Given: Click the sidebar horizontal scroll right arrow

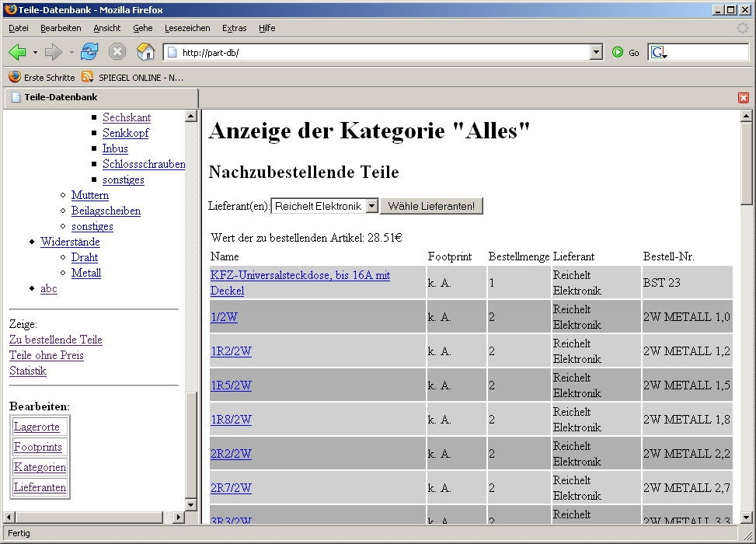Looking at the screenshot, I should 179,517.
